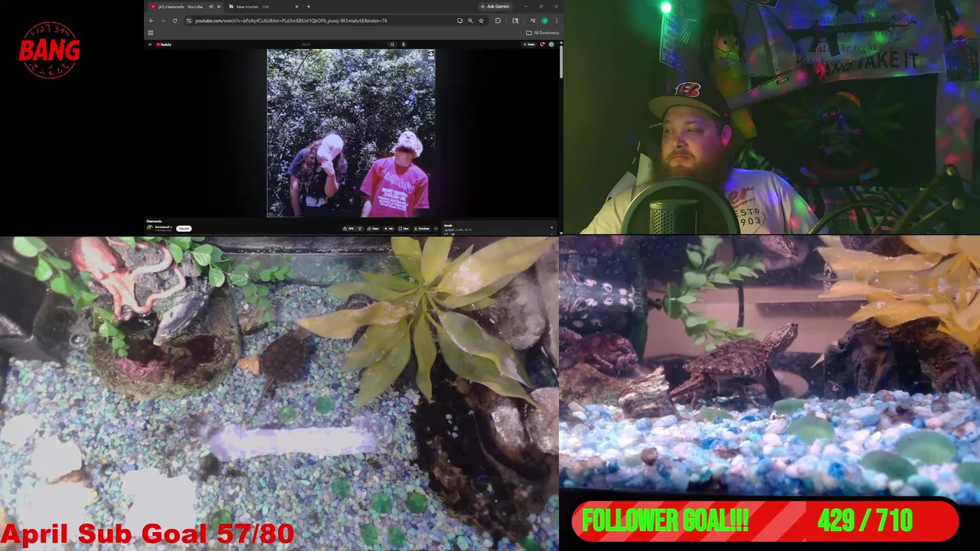Click the Subscribe button
Screen dimensions: 980x551
184,228
